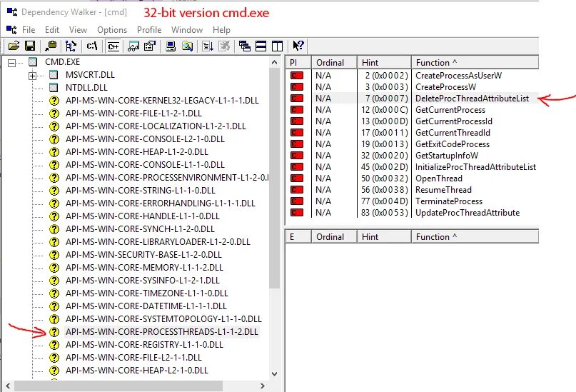Open the Options menu
Viewport: 576px width, 392px height.
pyautogui.click(x=112, y=30)
